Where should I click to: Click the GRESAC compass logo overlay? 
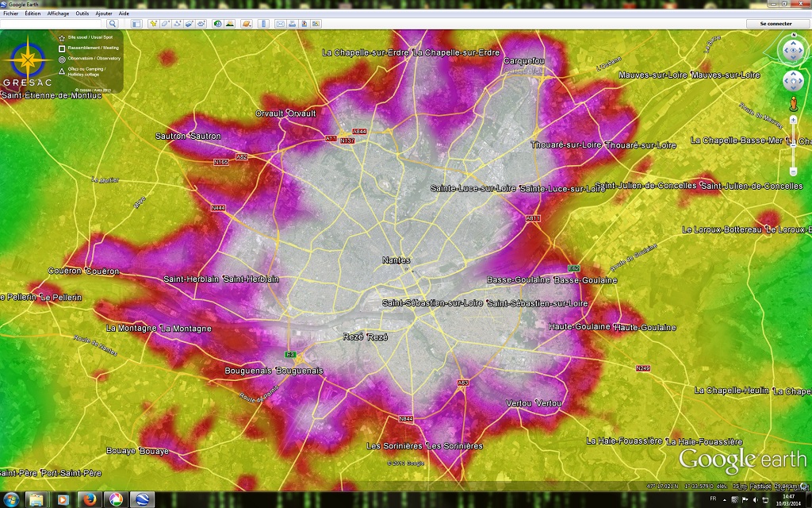[28, 61]
